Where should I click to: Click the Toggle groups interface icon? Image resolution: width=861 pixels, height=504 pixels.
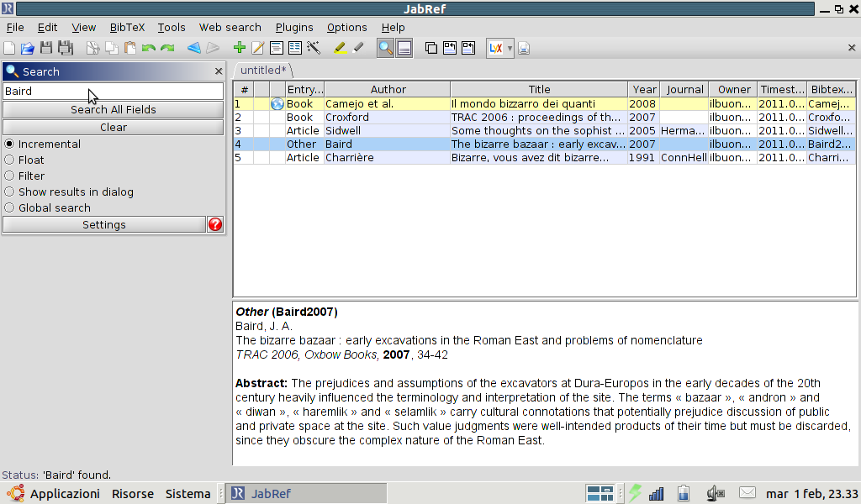[x=431, y=48]
